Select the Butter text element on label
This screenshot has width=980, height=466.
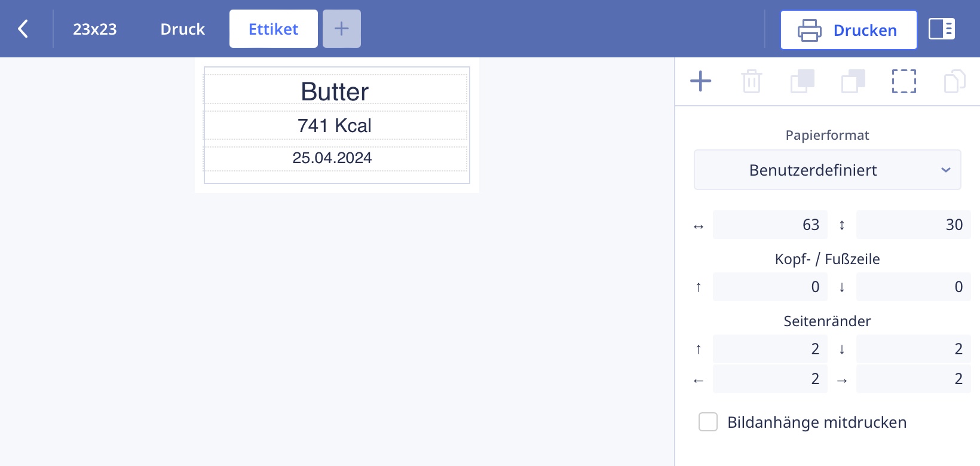coord(335,91)
